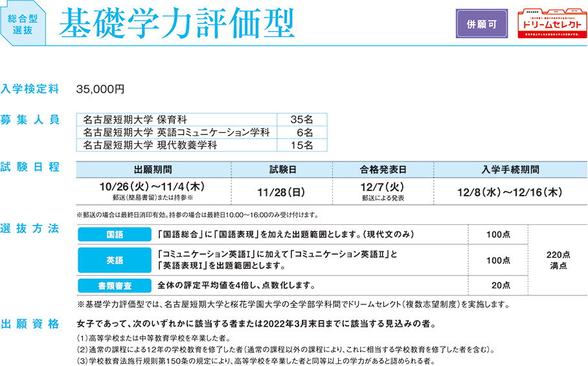Click the 試験日 column header
Screen dimensions: 588x366
[x=282, y=170]
